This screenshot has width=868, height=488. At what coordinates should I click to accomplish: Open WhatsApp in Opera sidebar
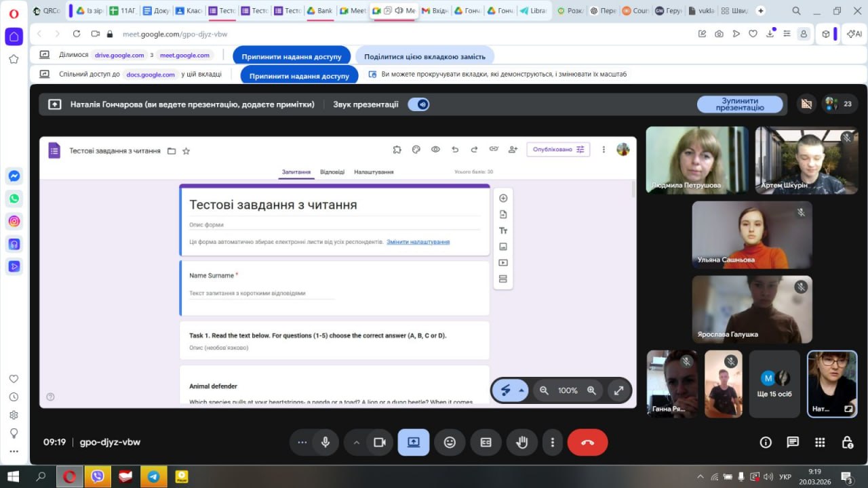coord(14,199)
